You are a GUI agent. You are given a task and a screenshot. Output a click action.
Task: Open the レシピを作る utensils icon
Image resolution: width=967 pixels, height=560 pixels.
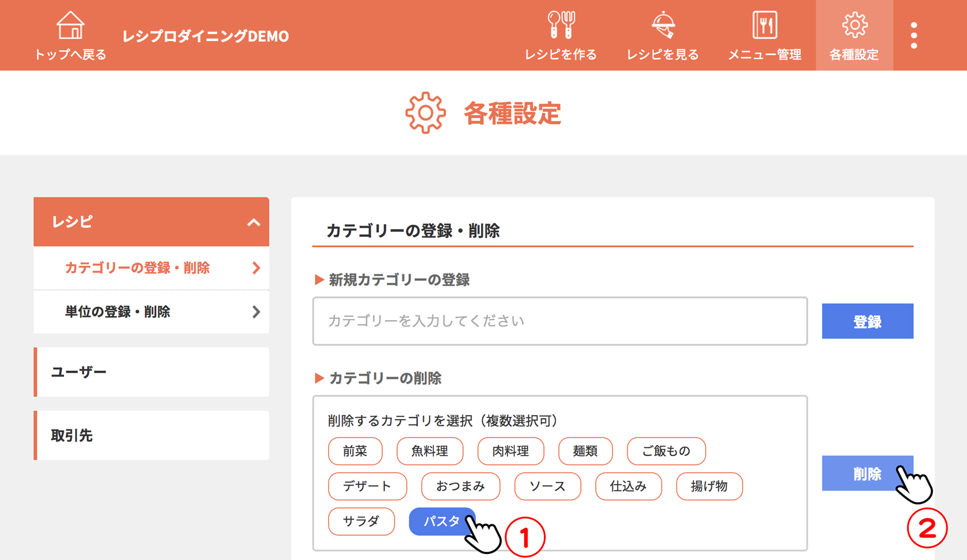click(561, 25)
